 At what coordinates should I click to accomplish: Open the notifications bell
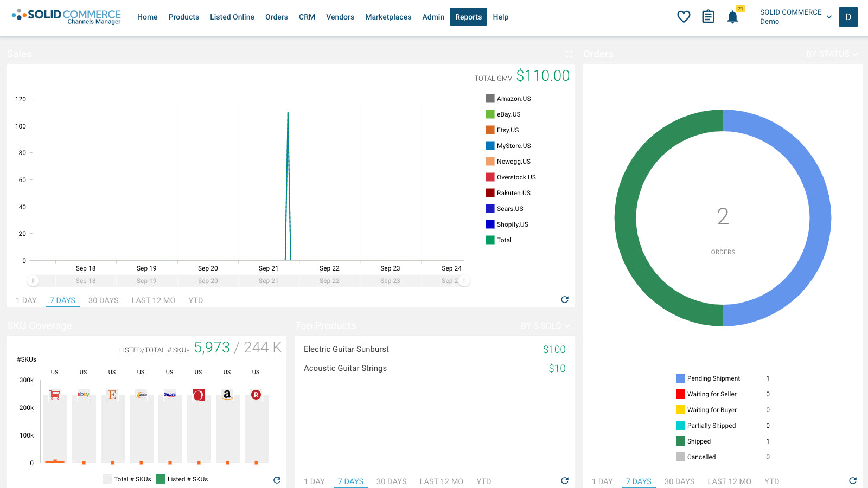[x=732, y=17]
